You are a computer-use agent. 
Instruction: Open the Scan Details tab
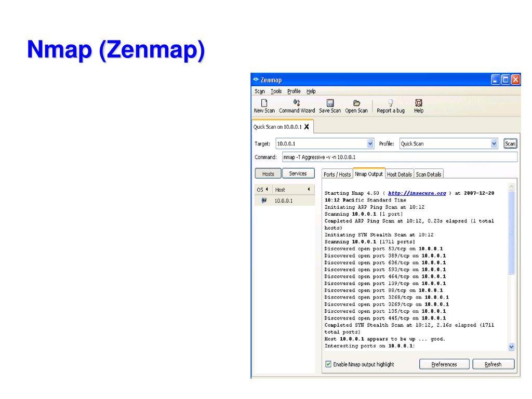click(429, 175)
